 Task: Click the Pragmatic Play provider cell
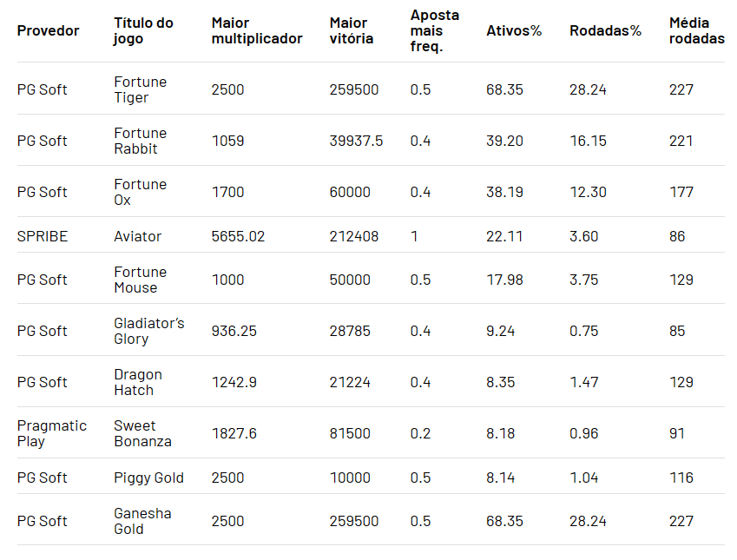[52, 433]
